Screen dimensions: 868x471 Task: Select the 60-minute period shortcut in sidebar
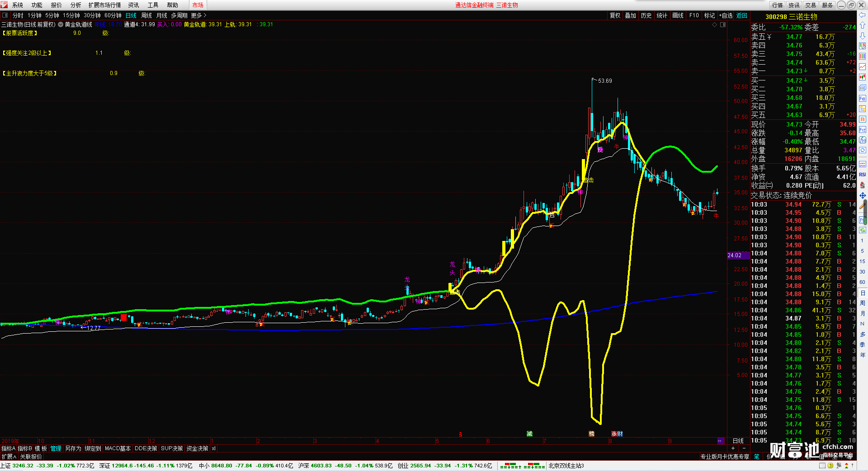[862, 282]
